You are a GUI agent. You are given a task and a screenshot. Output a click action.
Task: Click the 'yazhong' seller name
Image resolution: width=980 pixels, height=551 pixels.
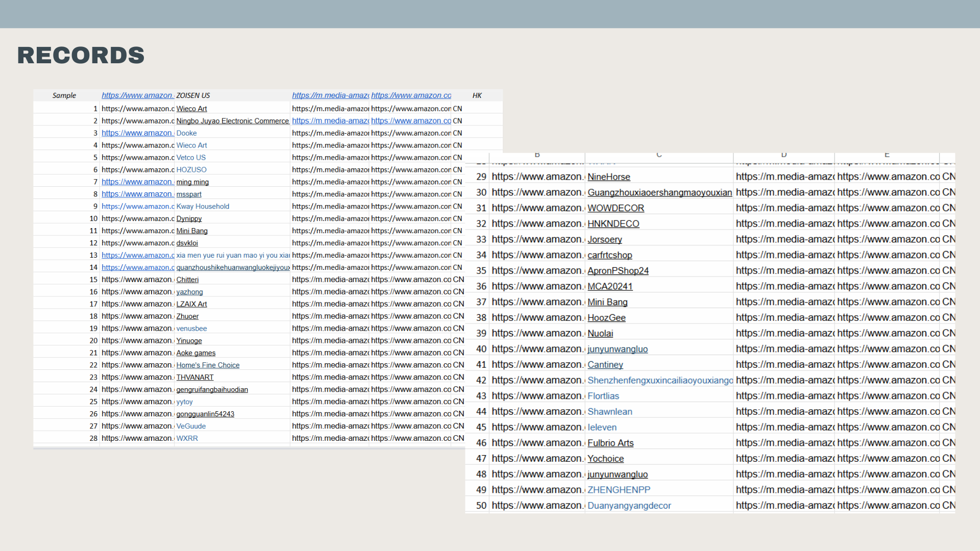tap(189, 292)
